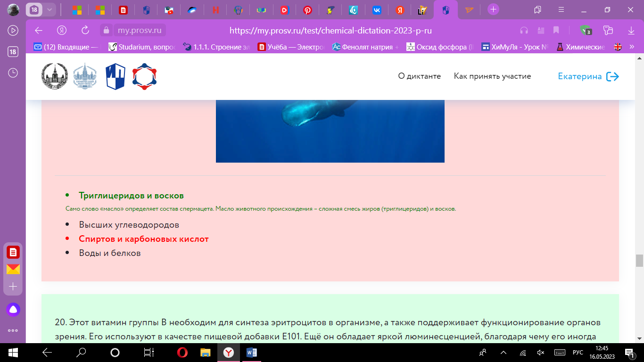Click the padlock site security icon
The height and width of the screenshot is (362, 644).
106,30
